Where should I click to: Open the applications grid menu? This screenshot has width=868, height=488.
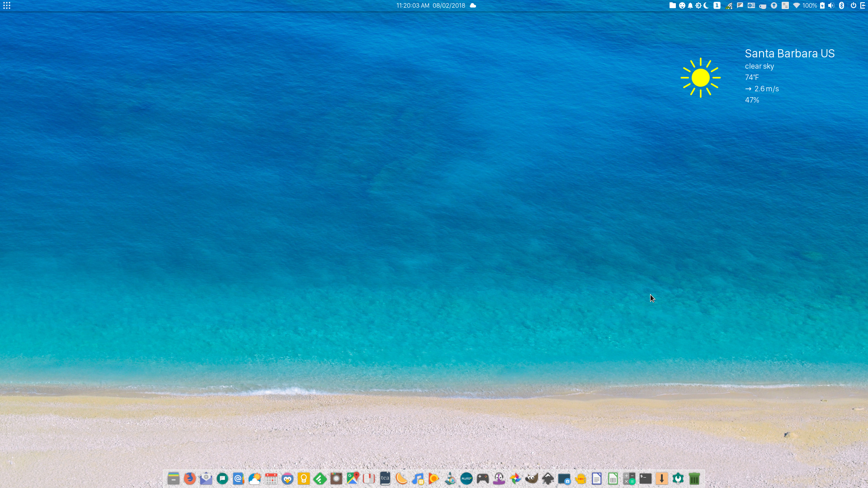(x=7, y=6)
